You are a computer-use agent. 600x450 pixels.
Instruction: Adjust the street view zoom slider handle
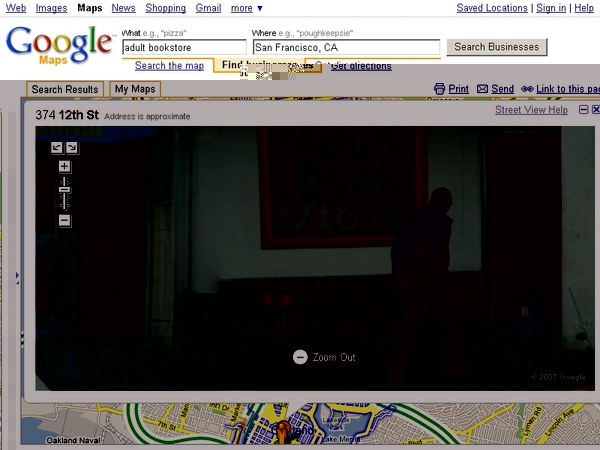tap(65, 190)
